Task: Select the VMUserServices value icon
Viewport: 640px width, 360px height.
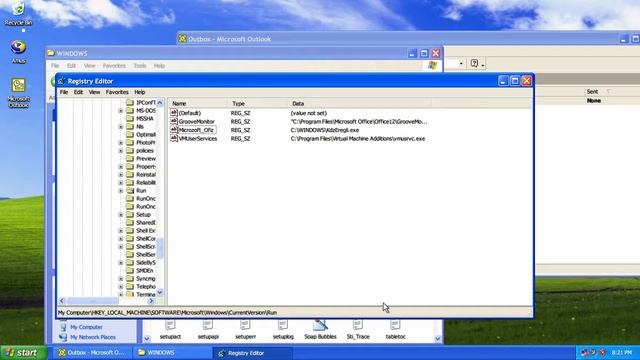Action: click(174, 138)
